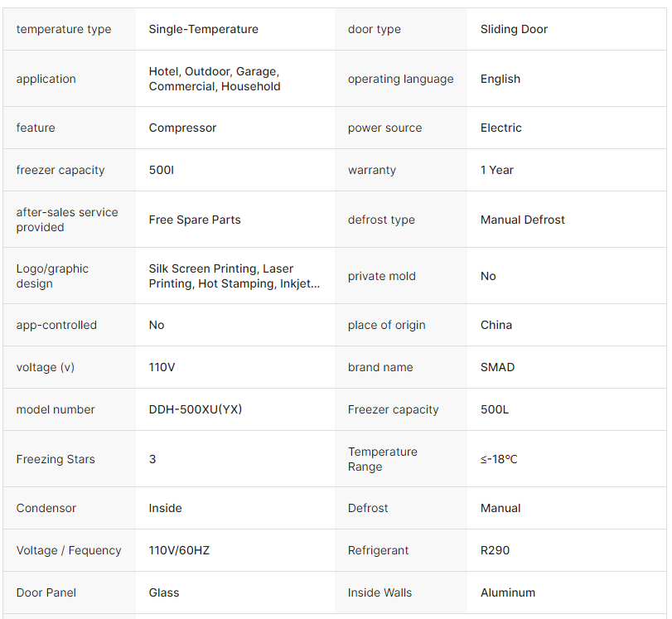The image size is (672, 619).
Task: Click the model number 'DDH-500XU(YX)'
Action: click(196, 409)
